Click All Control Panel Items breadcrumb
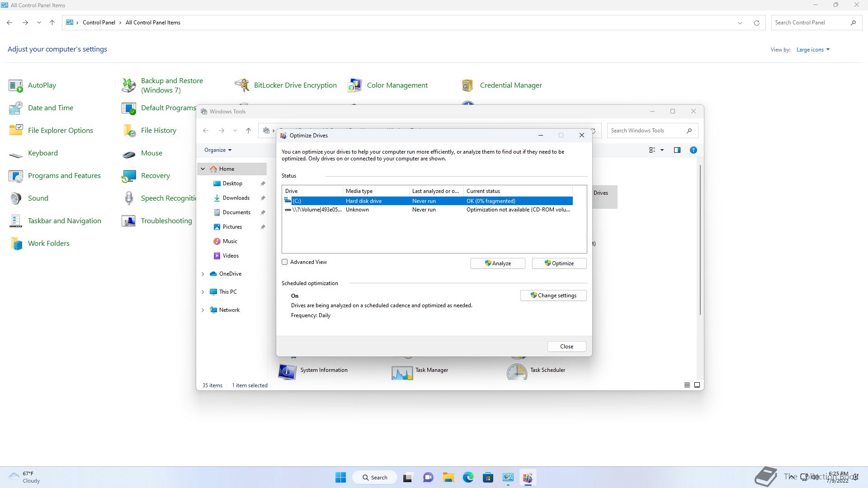This screenshot has height=488, width=868. (x=153, y=23)
